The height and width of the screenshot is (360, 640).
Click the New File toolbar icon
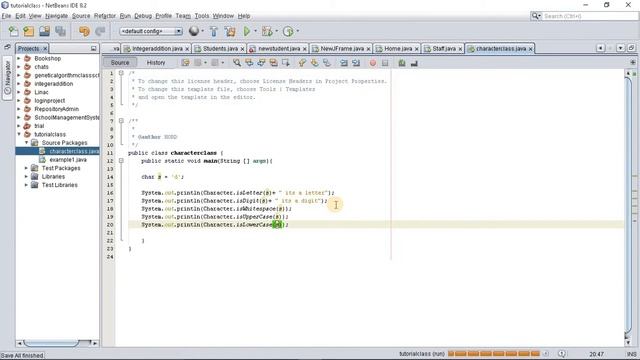tap(13, 31)
